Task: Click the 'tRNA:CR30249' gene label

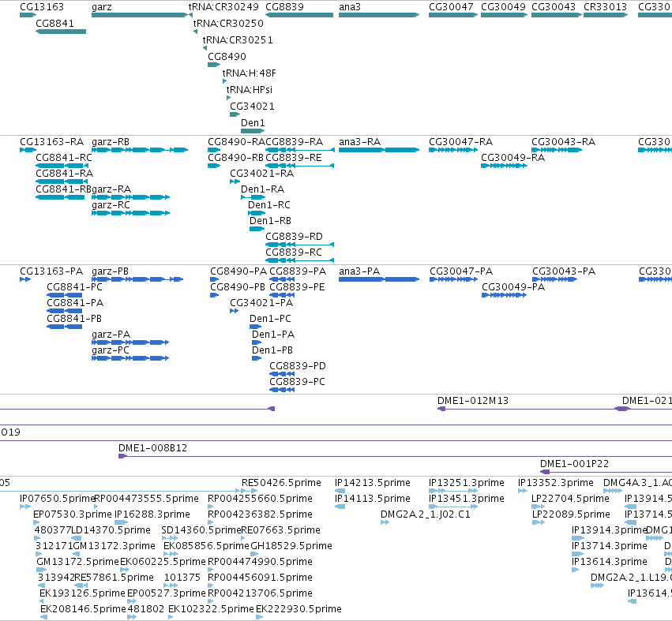Action: (223, 7)
